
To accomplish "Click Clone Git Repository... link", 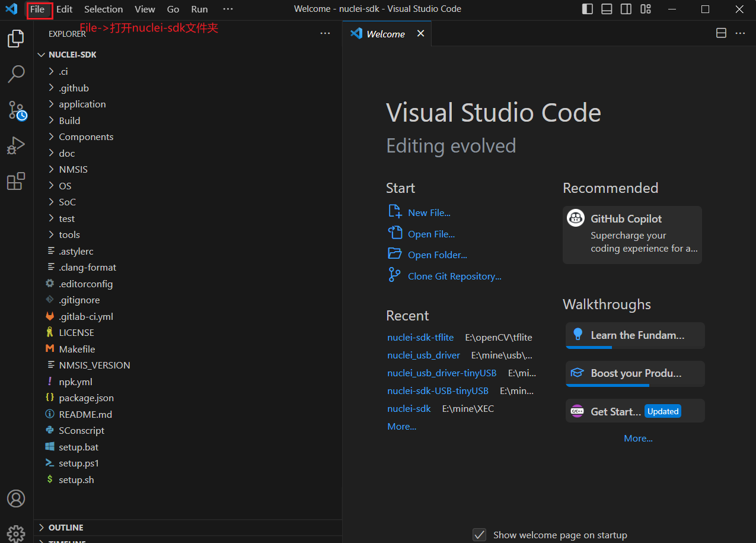I will 454,277.
